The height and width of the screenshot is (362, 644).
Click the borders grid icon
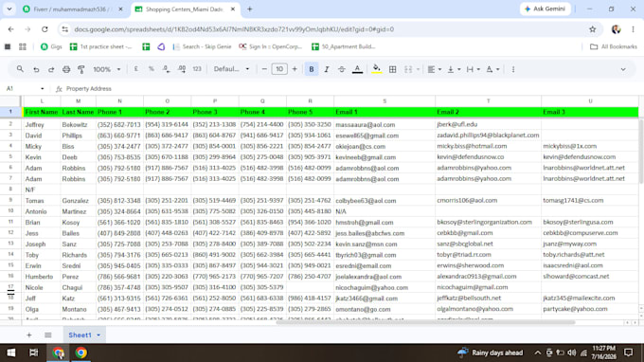(x=393, y=69)
